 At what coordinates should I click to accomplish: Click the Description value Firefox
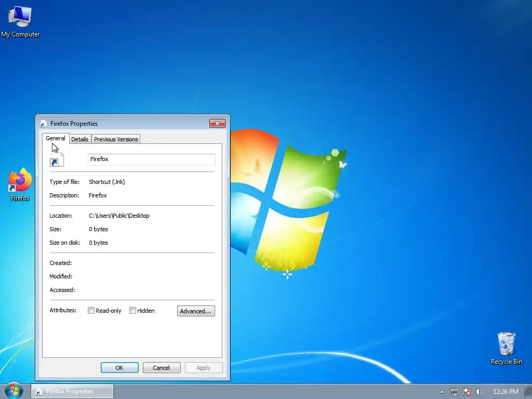tap(98, 195)
